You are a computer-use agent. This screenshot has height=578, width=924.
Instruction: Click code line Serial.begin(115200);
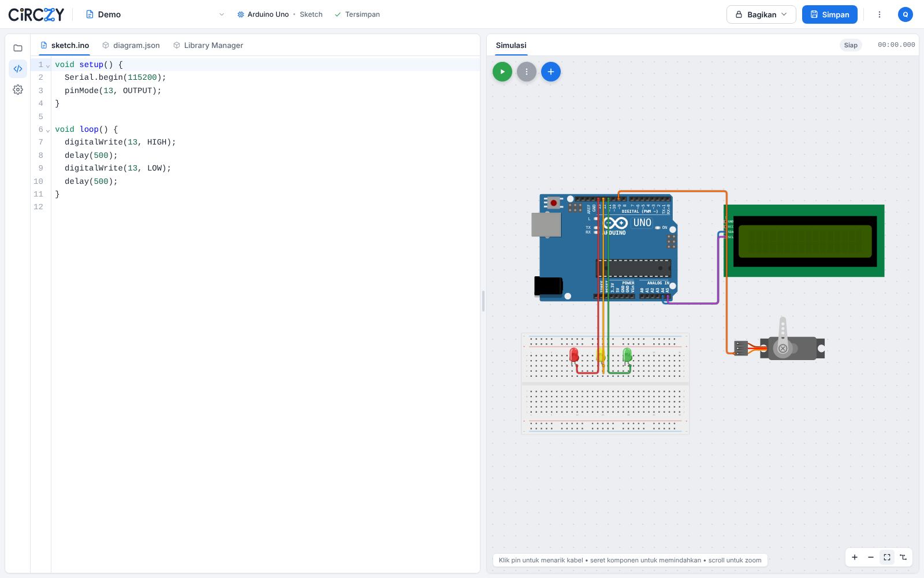tap(115, 77)
